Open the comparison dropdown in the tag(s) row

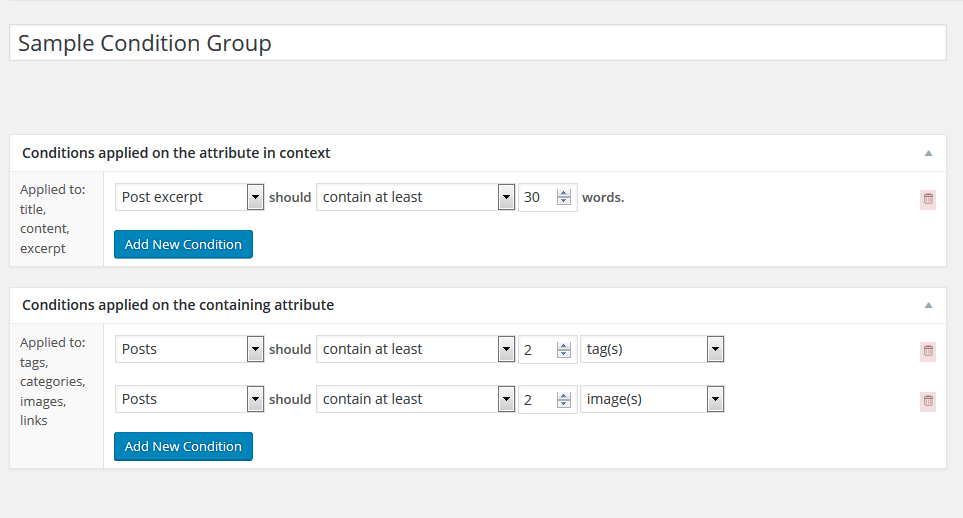(415, 349)
